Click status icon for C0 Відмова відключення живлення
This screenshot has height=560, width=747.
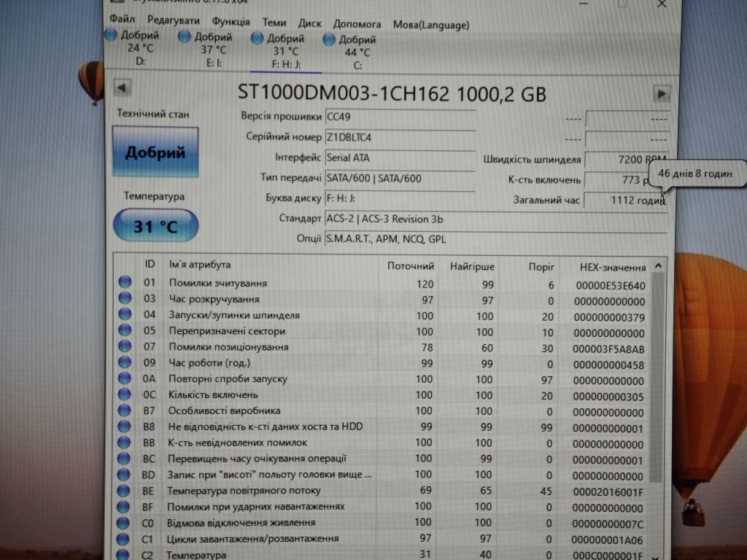pos(123,523)
